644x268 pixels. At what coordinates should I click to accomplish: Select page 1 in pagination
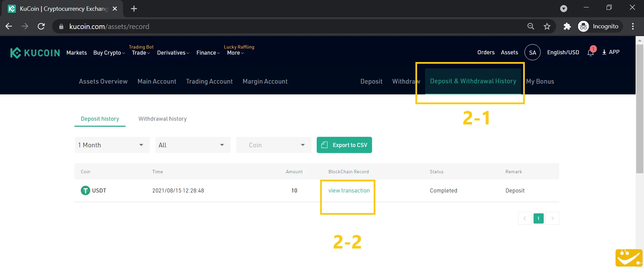click(539, 218)
